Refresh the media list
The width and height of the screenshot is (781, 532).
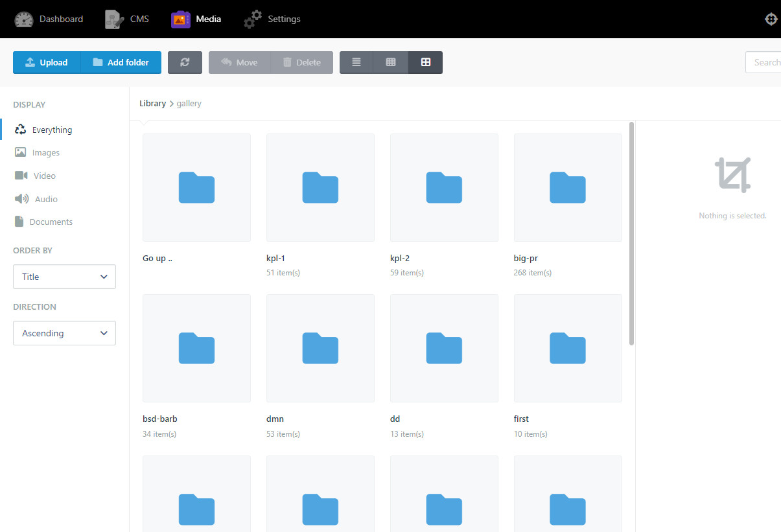pyautogui.click(x=185, y=62)
